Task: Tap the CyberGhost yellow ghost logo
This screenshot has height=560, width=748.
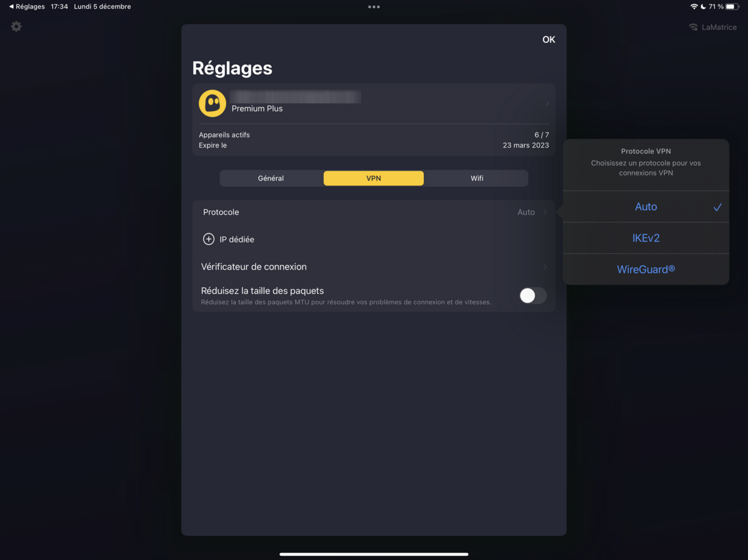Action: (212, 103)
